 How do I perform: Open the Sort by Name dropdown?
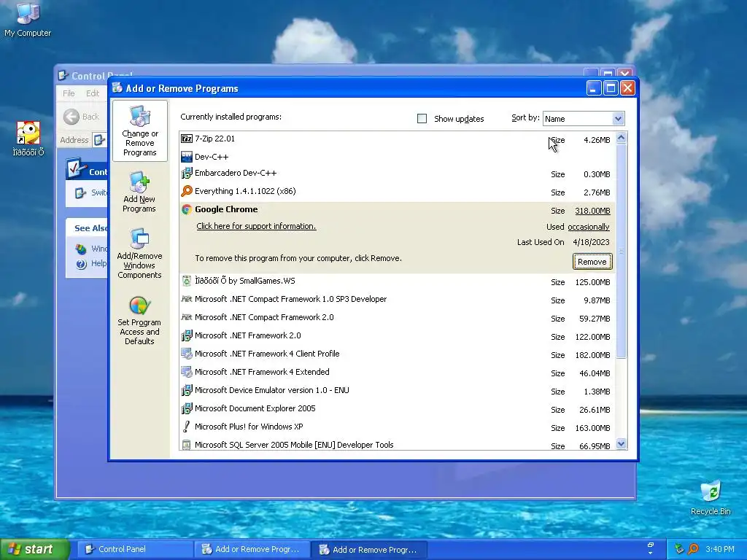pyautogui.click(x=618, y=119)
